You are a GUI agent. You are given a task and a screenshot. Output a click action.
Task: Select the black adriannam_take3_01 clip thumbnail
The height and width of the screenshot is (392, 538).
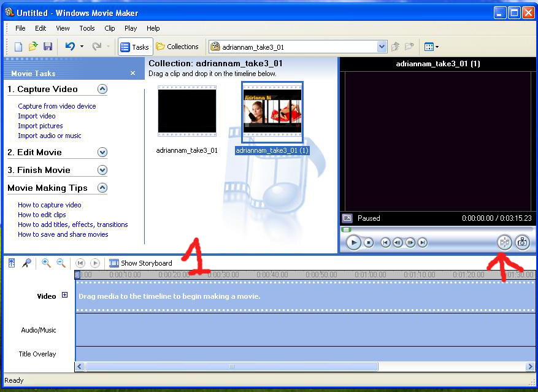click(x=187, y=111)
